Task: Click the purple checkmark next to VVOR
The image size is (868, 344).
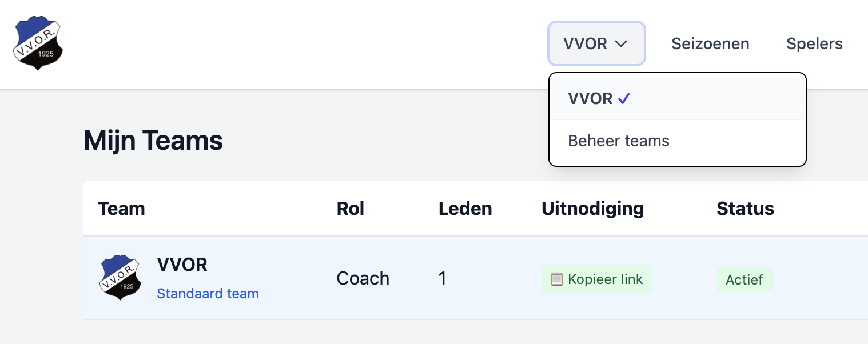Action: 624,98
